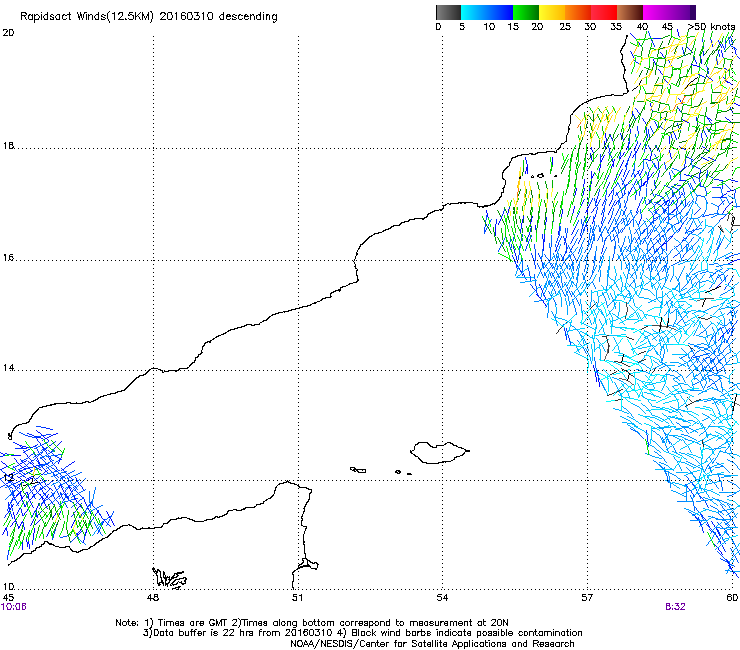Click the title 'Rapidsact Winds(12.5KM) 20160310 descending'
The height and width of the screenshot is (650, 740).
(149, 17)
